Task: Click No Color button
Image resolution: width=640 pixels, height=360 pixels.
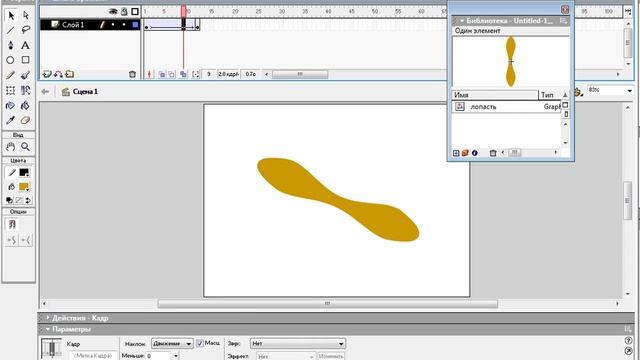Action: point(19,200)
